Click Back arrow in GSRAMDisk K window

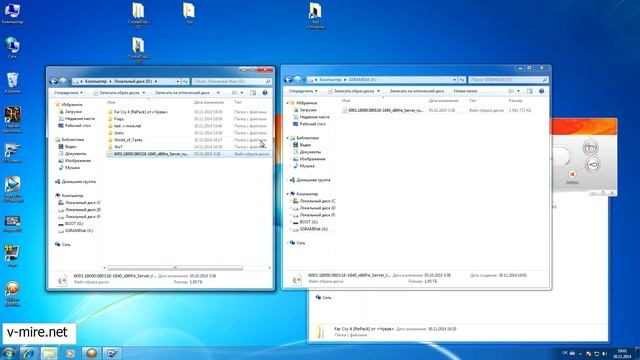pos(288,80)
